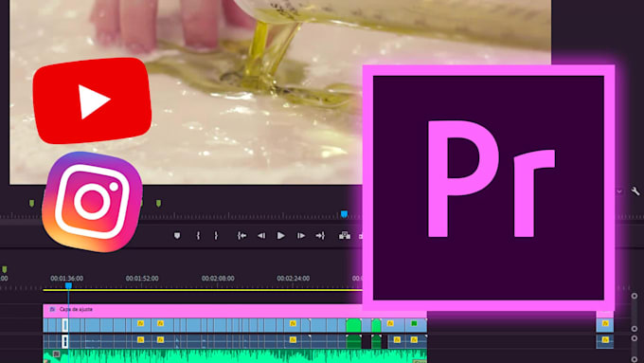Image resolution: width=644 pixels, height=363 pixels.
Task: Click the green marker above the timeline ruler's left edge
Action: coord(5,269)
